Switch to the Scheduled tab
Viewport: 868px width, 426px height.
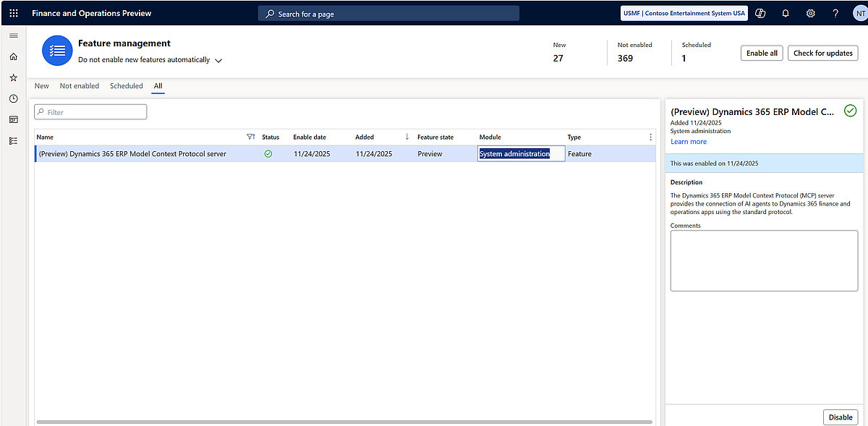(127, 86)
